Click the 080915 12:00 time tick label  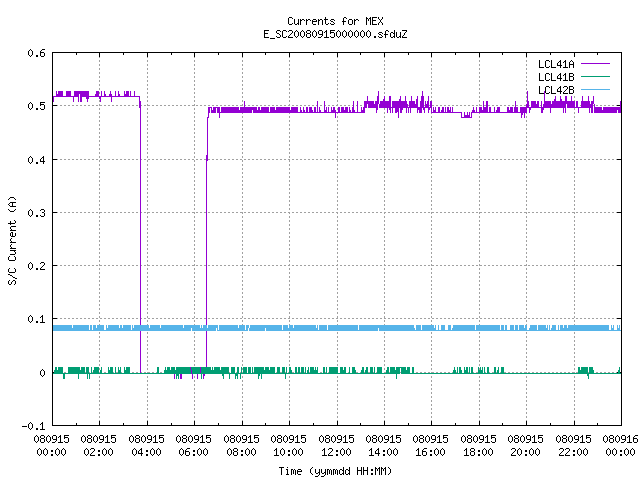336,446
